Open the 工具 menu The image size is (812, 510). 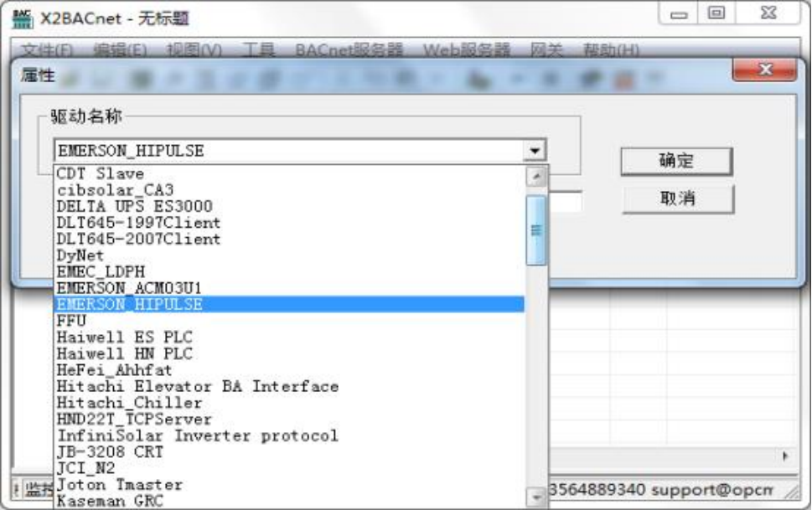tap(258, 50)
